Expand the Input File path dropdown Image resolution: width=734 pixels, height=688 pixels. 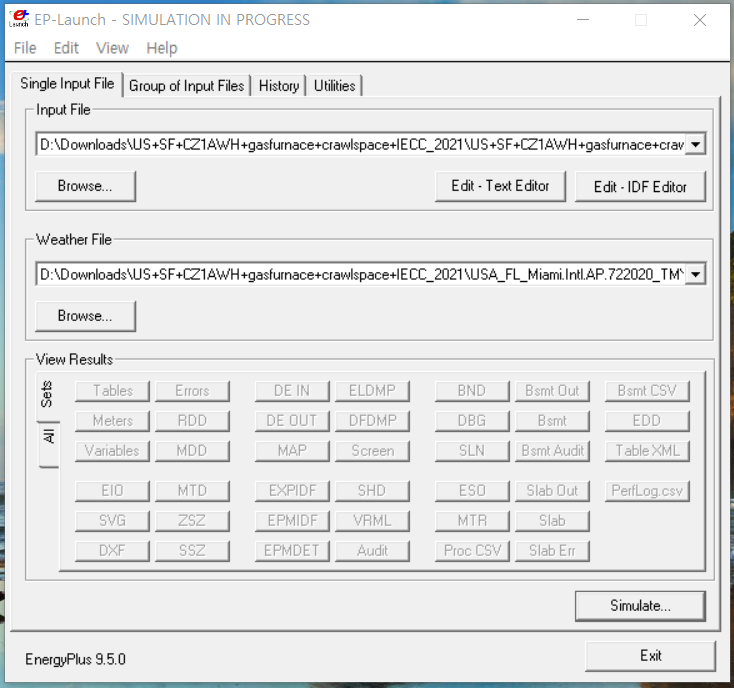696,144
